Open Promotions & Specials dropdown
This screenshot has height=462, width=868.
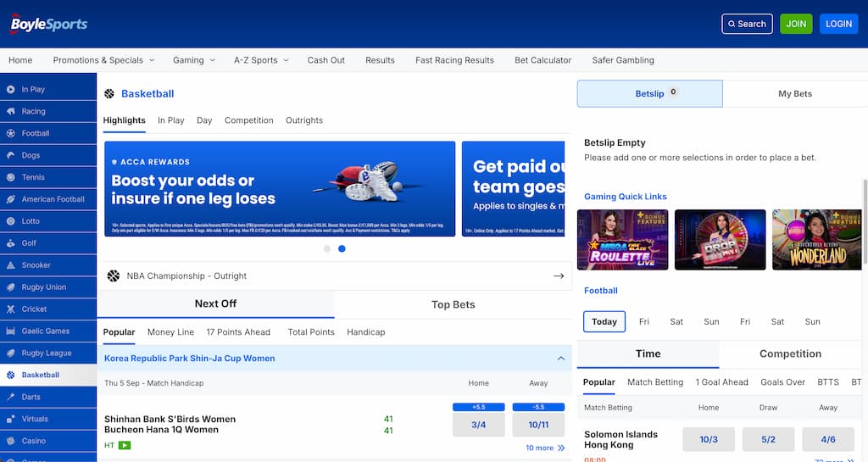(103, 60)
